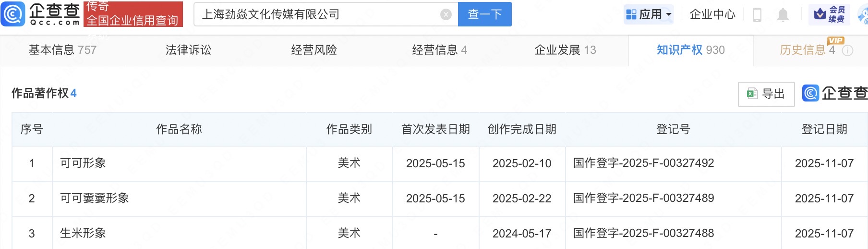The image size is (868, 249).
Task: Open the 企业发展 tab
Action: [565, 50]
